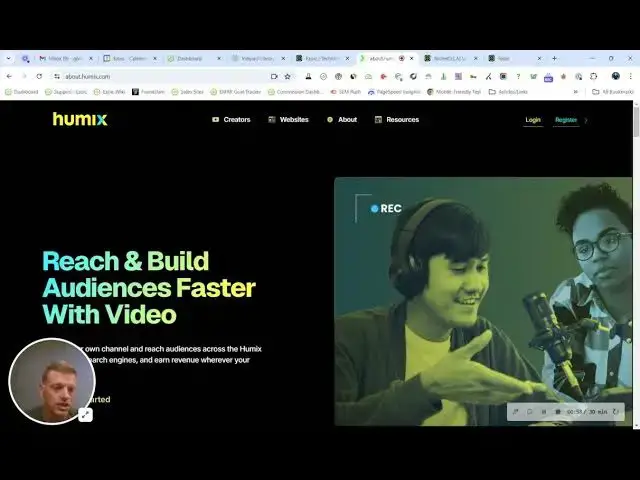640x480 pixels.
Task: Click the purple extension icon
Action: pos(548,77)
